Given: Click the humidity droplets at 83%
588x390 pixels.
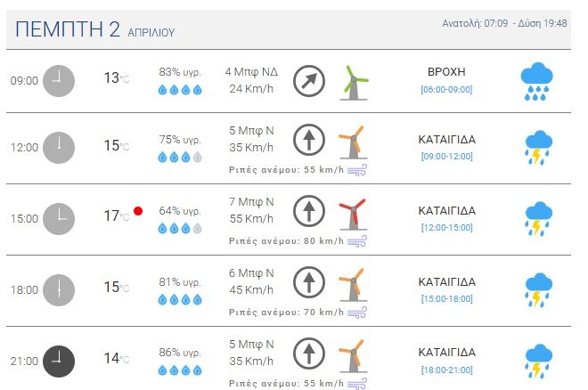Looking at the screenshot, I should pyautogui.click(x=181, y=89).
